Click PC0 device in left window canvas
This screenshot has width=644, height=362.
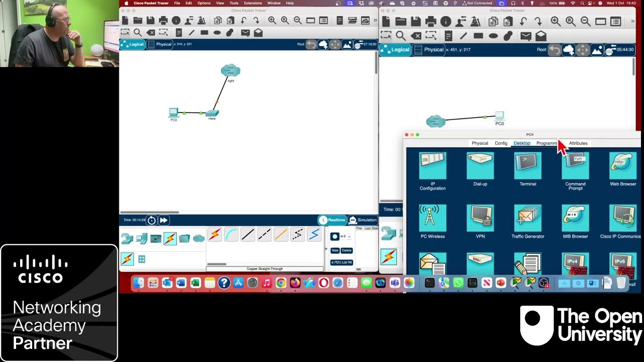coord(174,114)
